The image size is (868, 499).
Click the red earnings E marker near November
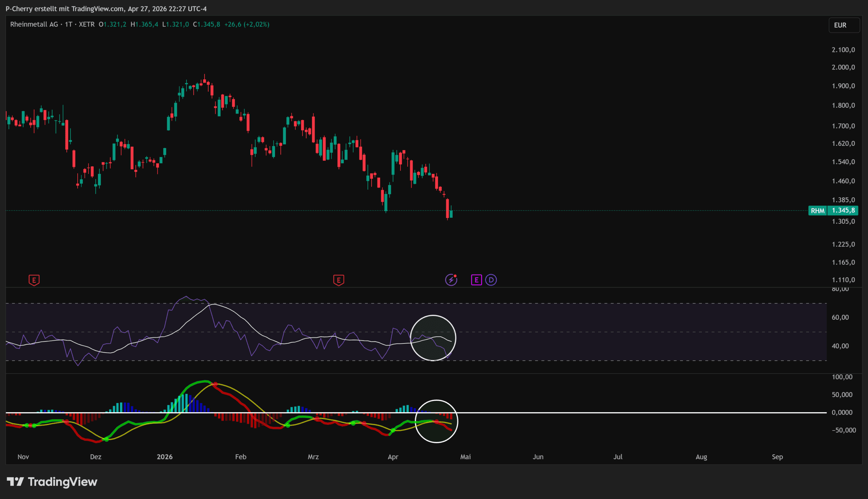pos(34,280)
